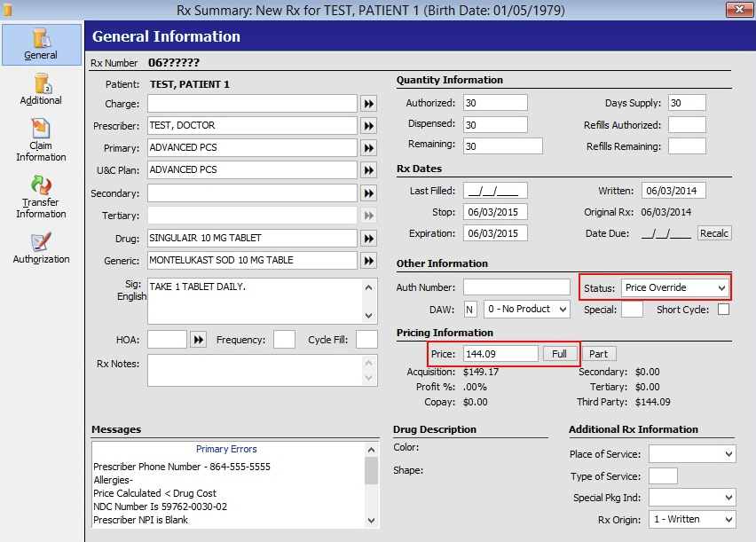Click lookup arrow next to U&C Plan field
This screenshot has width=756, height=542.
[x=369, y=170]
